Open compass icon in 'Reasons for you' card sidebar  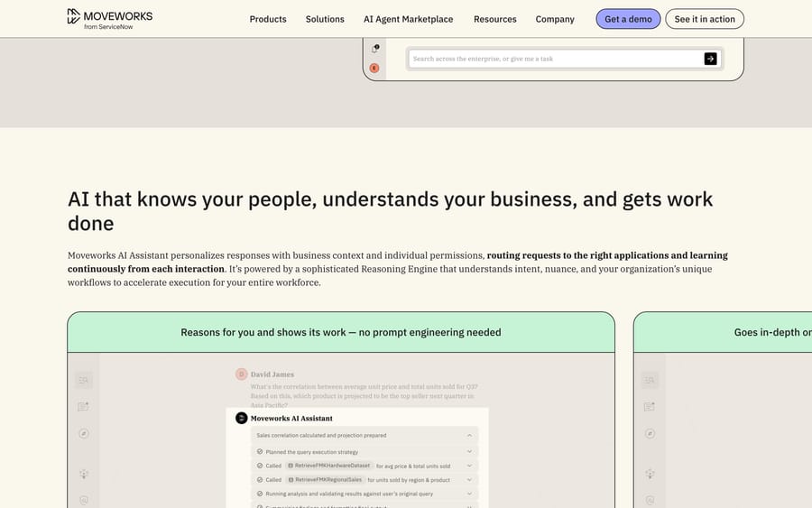(84, 433)
